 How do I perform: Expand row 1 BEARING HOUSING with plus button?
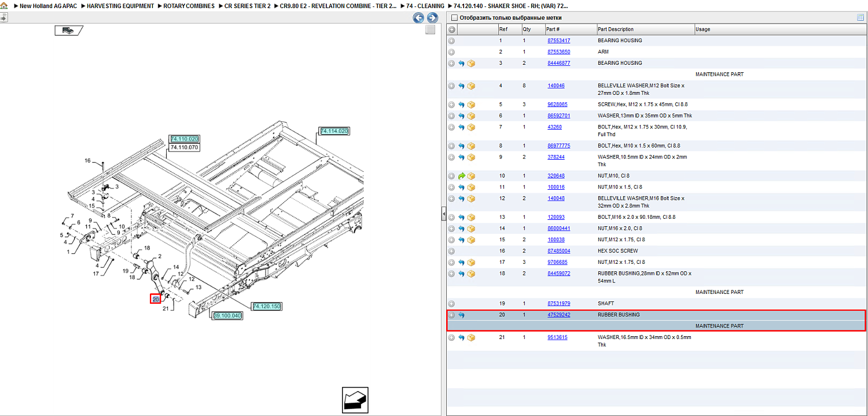pyautogui.click(x=451, y=41)
